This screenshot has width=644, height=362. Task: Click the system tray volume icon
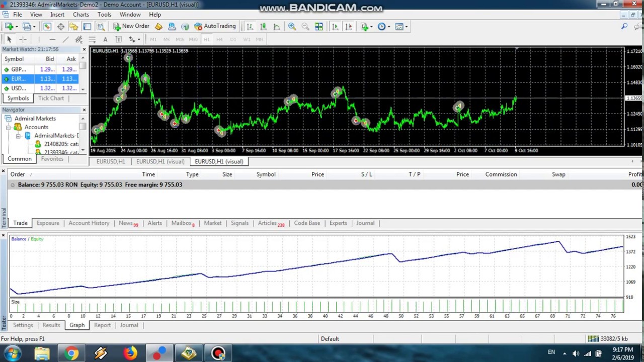[x=576, y=353]
